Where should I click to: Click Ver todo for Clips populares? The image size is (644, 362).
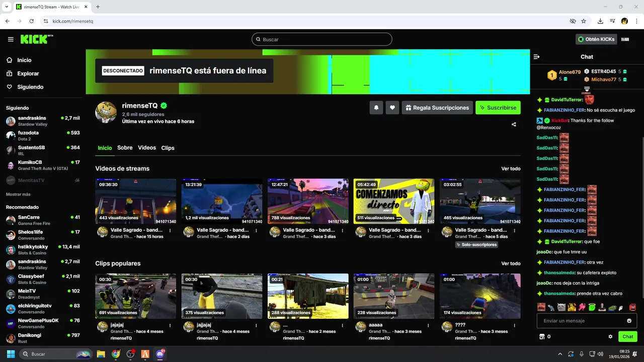tap(511, 263)
